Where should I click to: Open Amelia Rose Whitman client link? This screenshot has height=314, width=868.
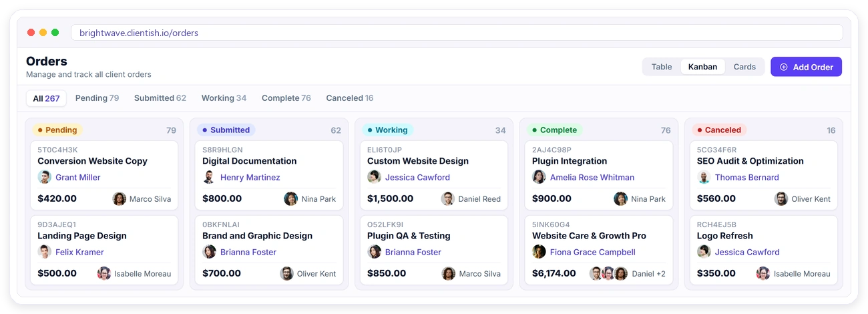(592, 177)
